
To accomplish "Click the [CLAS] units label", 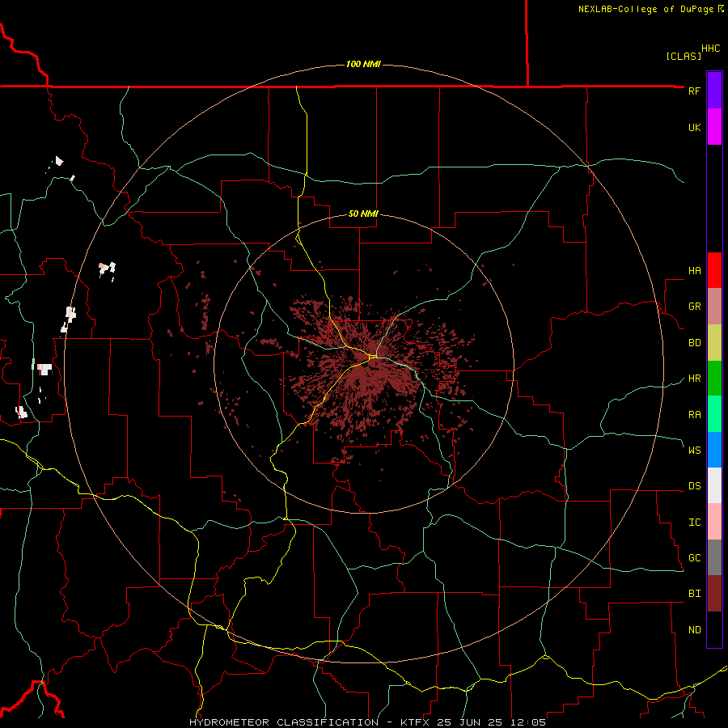I will pyautogui.click(x=684, y=56).
